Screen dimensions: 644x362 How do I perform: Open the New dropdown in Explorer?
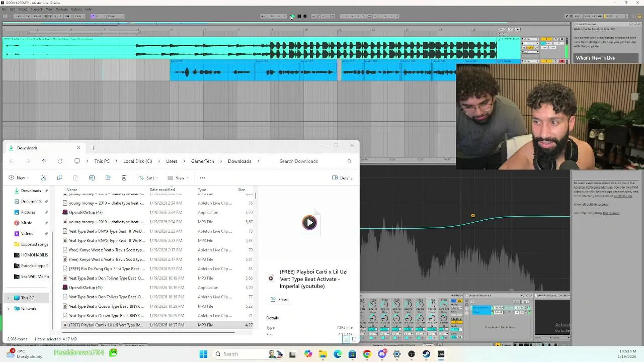tap(19, 177)
